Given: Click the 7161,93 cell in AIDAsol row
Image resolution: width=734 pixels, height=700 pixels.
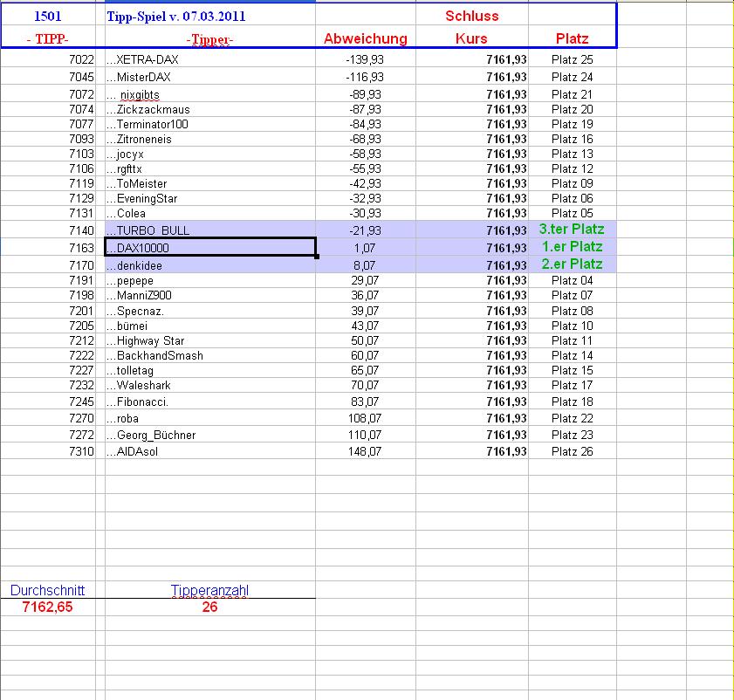Looking at the screenshot, I should tap(472, 451).
